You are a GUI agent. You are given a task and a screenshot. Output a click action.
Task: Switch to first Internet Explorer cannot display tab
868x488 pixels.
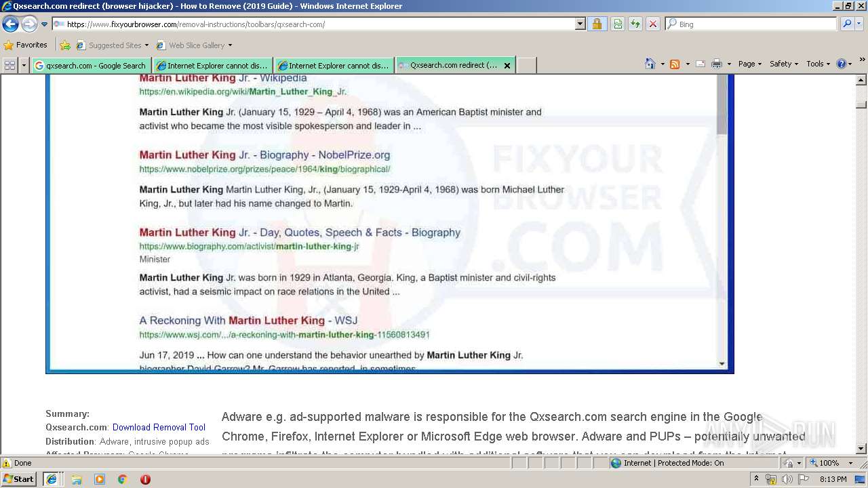[x=212, y=66]
